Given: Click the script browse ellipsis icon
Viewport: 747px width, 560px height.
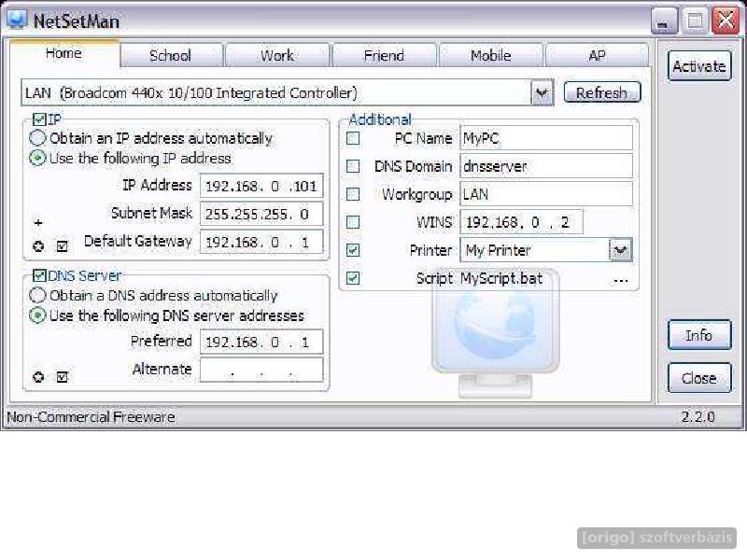Looking at the screenshot, I should [x=621, y=279].
